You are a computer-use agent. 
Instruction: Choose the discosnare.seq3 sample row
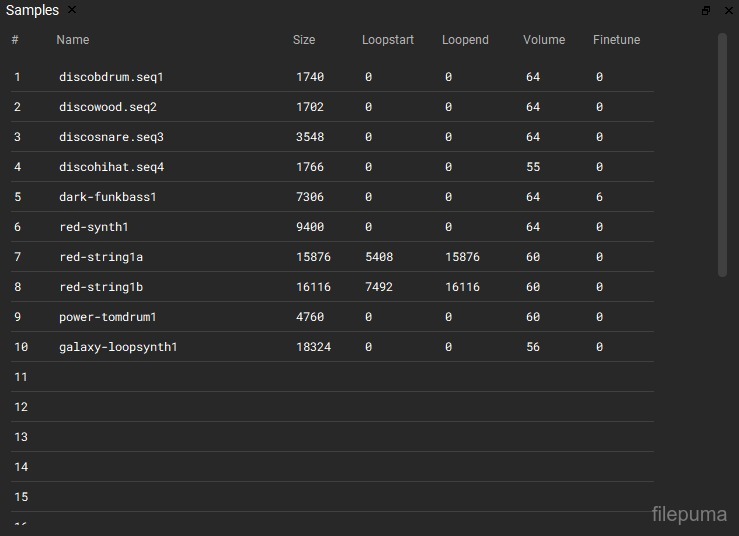[111, 137]
